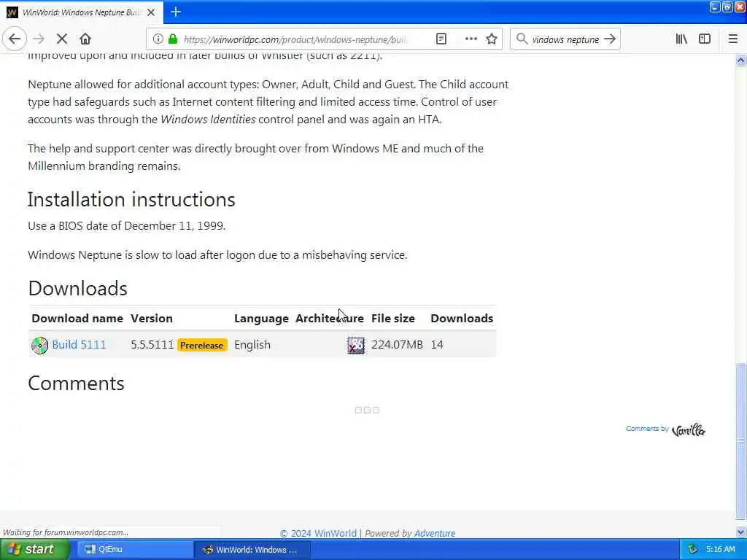This screenshot has width=747, height=560.
Task: Click the Build 5111 disc icon
Action: 39,345
